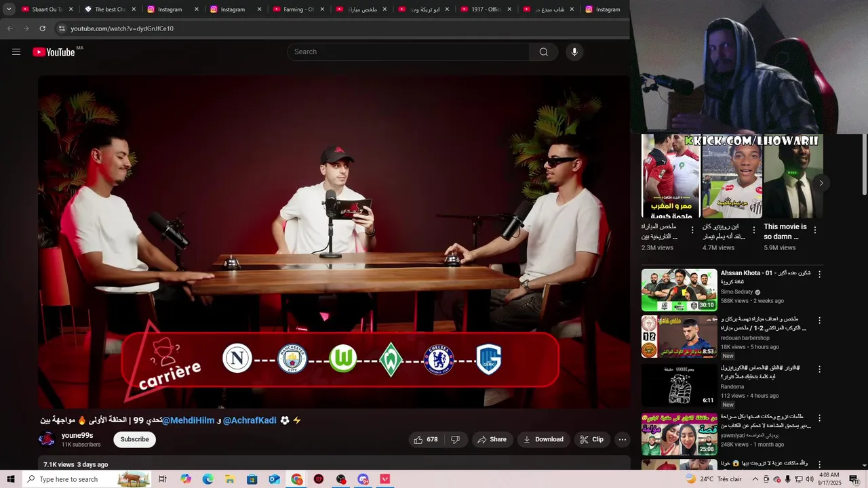
Task: Open the redouan barbershop video thumbnail
Action: [x=679, y=337]
